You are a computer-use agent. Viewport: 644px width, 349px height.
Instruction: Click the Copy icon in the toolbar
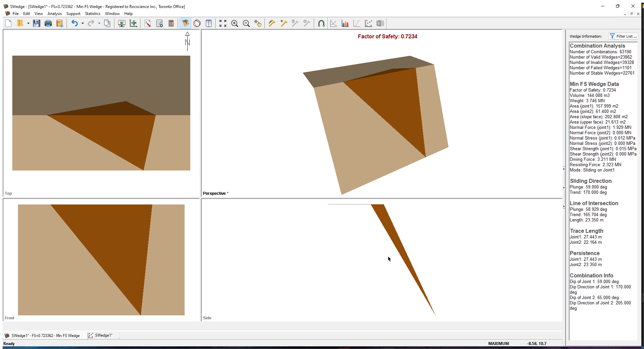107,23
